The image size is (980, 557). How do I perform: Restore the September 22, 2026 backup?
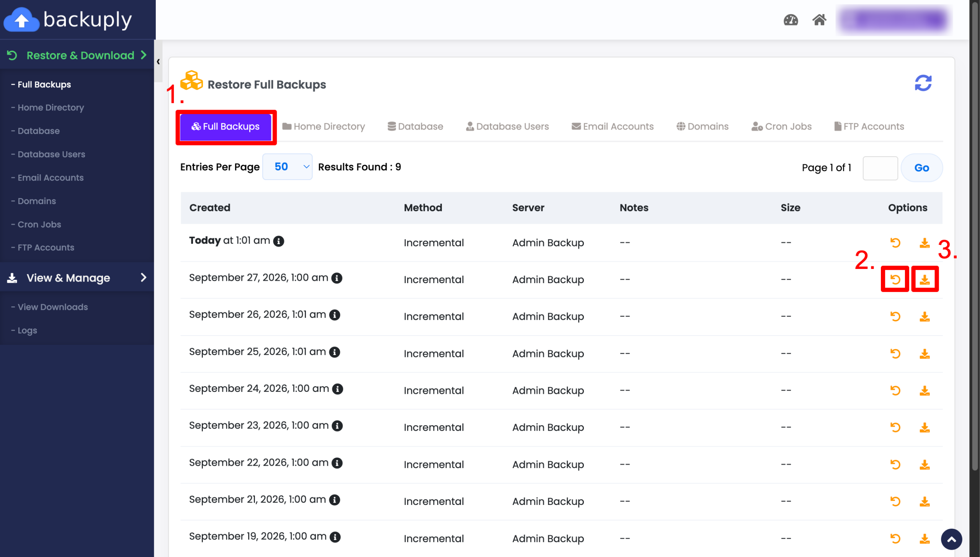[x=895, y=464]
